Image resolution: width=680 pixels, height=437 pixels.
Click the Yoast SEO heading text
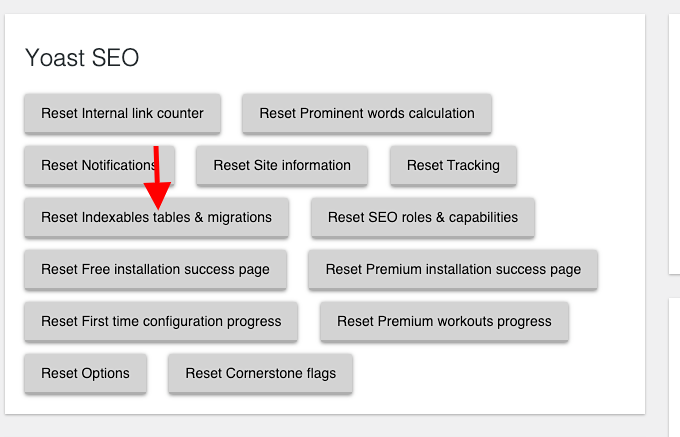click(82, 58)
